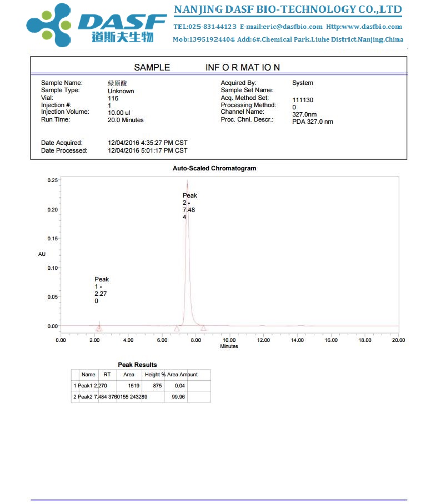Select the Peak 2 - 7.484 label

click(x=189, y=206)
